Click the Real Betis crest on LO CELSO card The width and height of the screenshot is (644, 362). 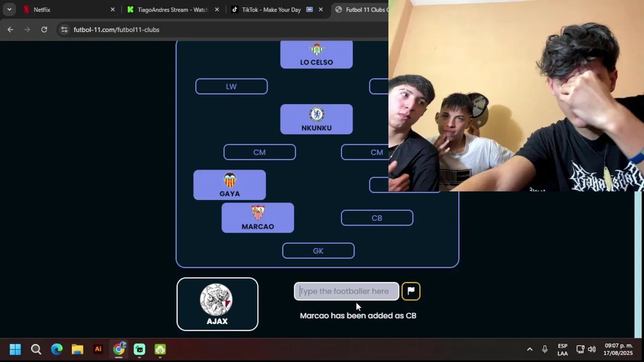pos(316,49)
